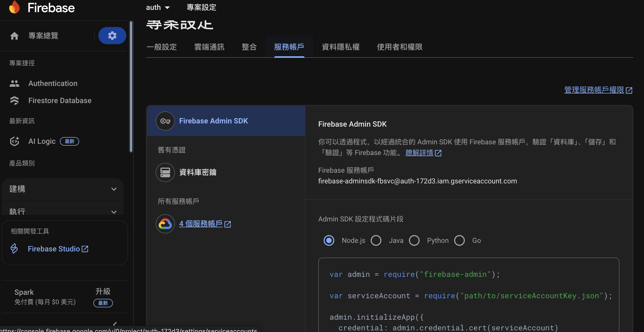Click external-link icon next to Firebase Studio

85,249
